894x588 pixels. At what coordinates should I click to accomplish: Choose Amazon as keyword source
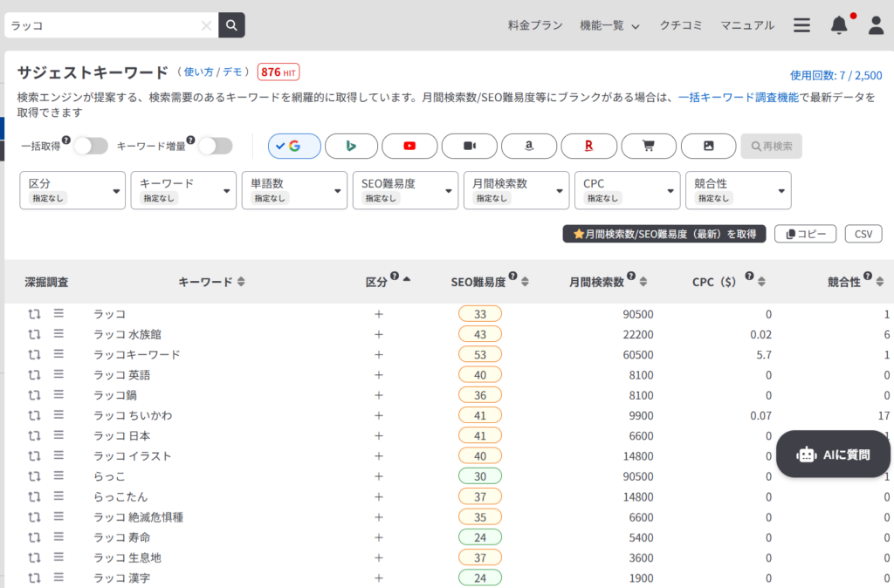(x=528, y=146)
